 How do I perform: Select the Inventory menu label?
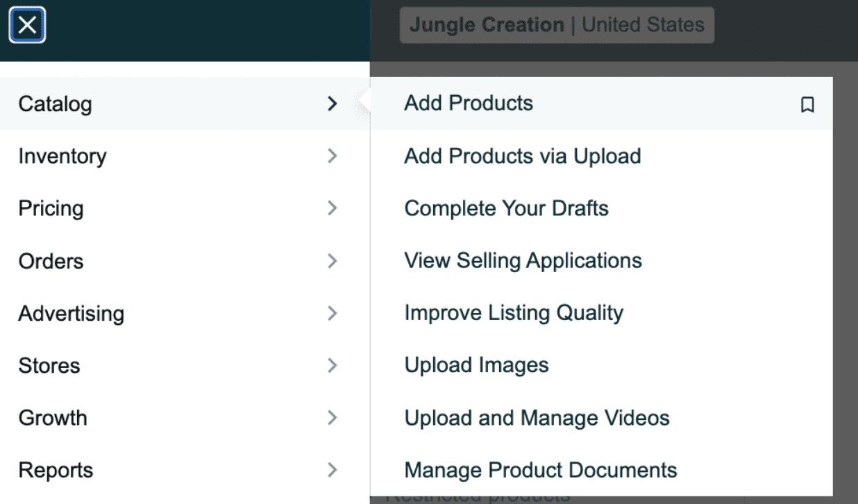point(62,156)
